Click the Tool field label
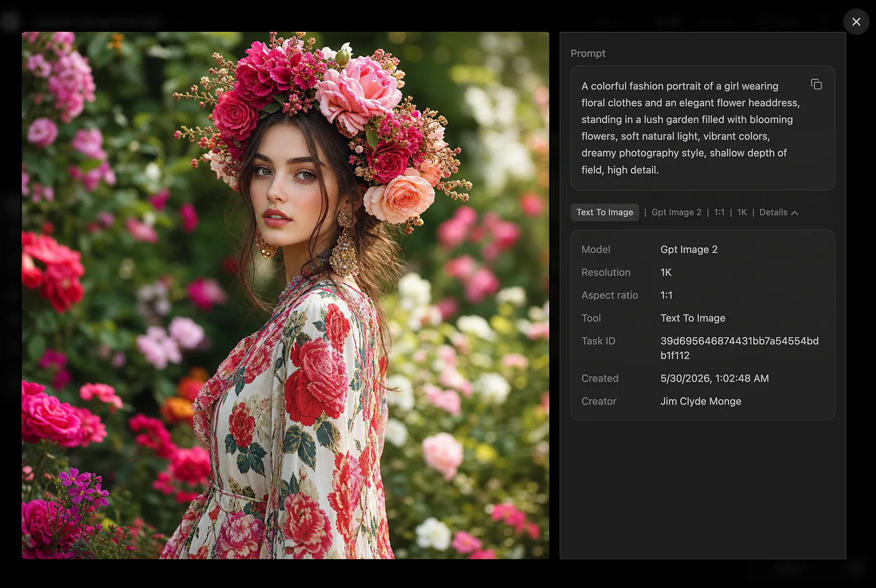Screen dimensions: 876x588 click(x=591, y=318)
